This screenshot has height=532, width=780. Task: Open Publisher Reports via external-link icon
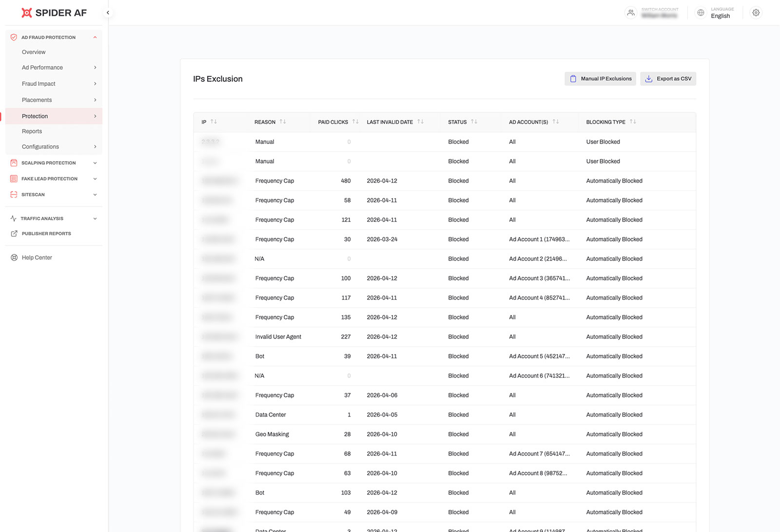(14, 233)
